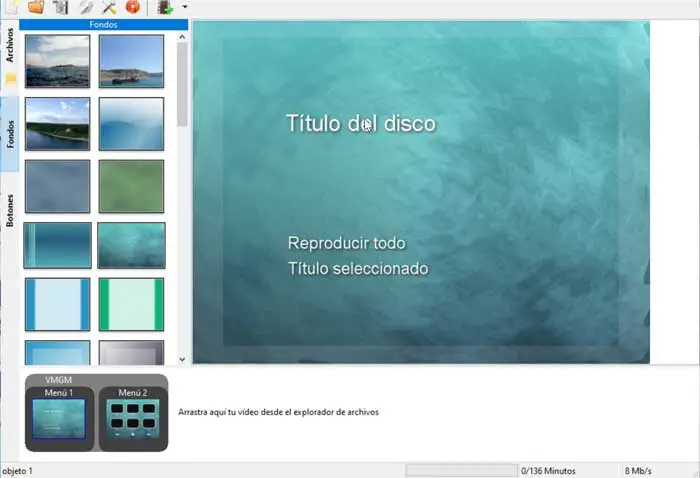
Task: Click the '0/136 Minutos' status entry
Action: click(x=548, y=471)
